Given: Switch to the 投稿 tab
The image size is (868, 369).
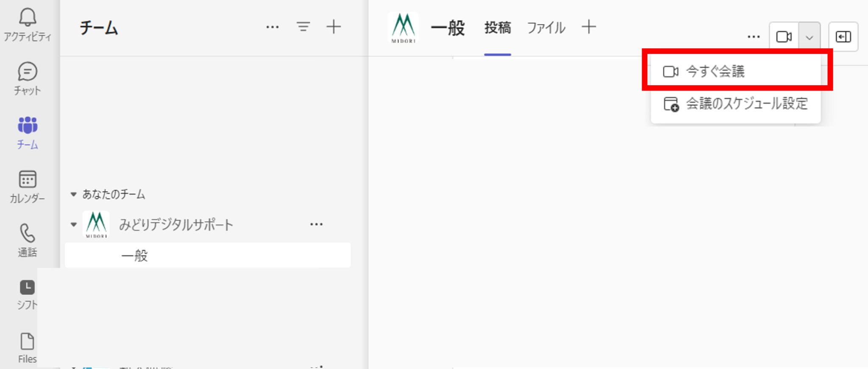Looking at the screenshot, I should point(498,28).
